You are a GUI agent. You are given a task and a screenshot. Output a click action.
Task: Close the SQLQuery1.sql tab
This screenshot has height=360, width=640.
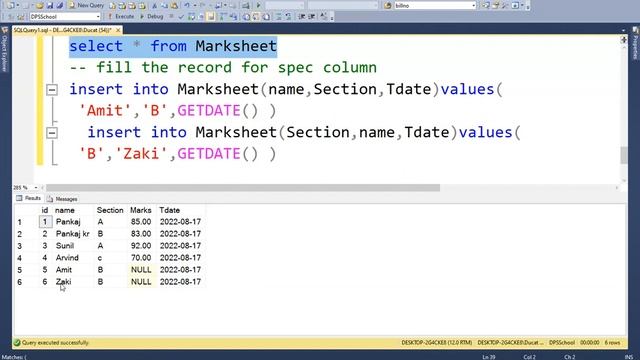click(118, 30)
